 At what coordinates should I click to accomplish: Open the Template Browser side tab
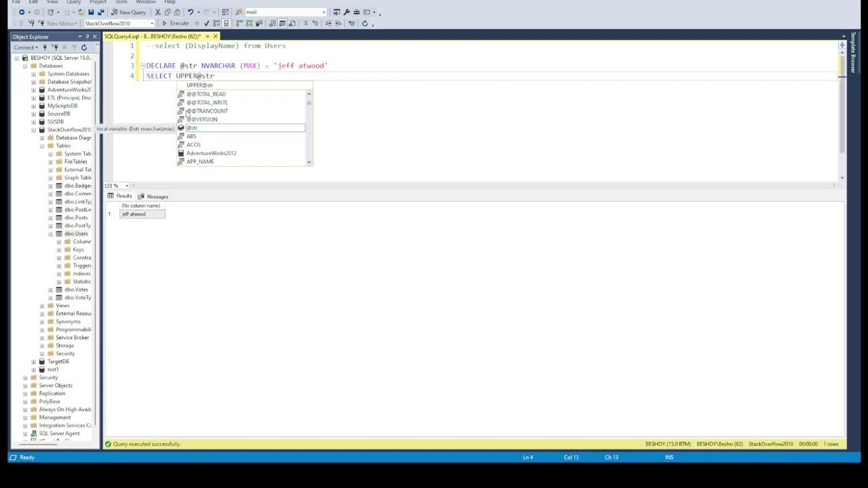click(x=853, y=53)
